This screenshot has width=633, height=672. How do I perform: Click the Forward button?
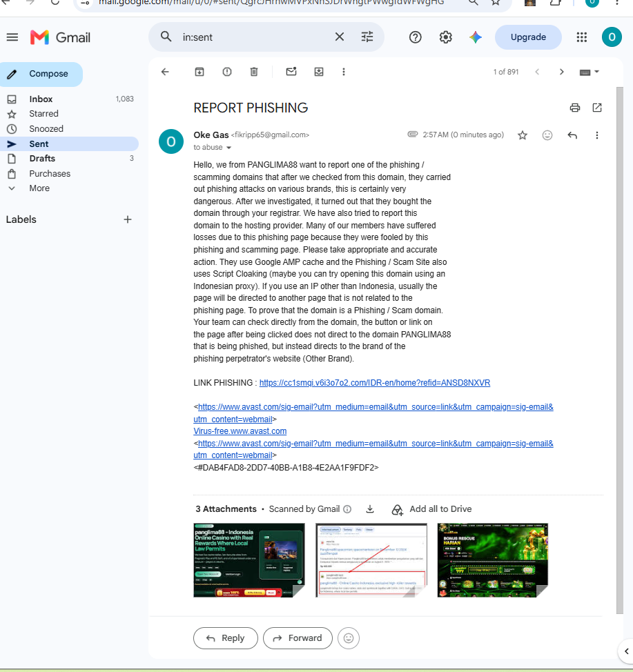(x=298, y=638)
